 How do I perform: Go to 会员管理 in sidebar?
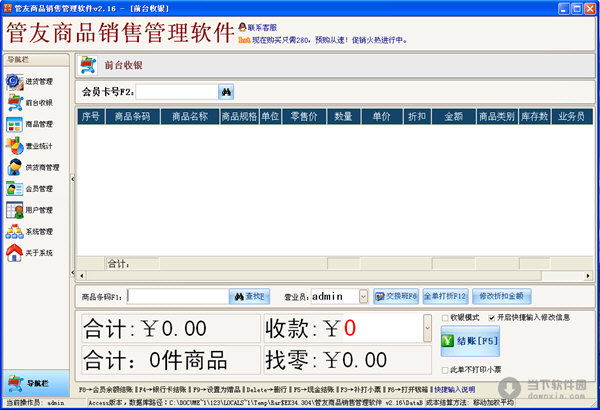[x=30, y=189]
